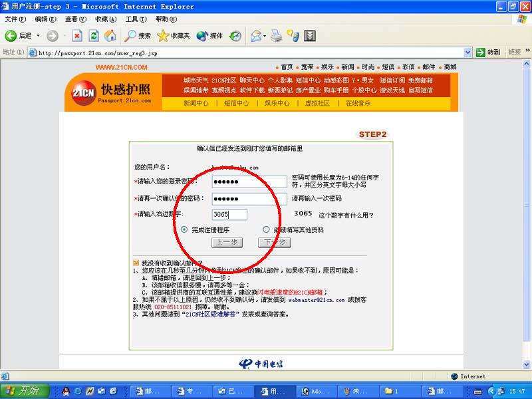Open the 查看(V) menu
532x399 pixels.
pos(76,19)
